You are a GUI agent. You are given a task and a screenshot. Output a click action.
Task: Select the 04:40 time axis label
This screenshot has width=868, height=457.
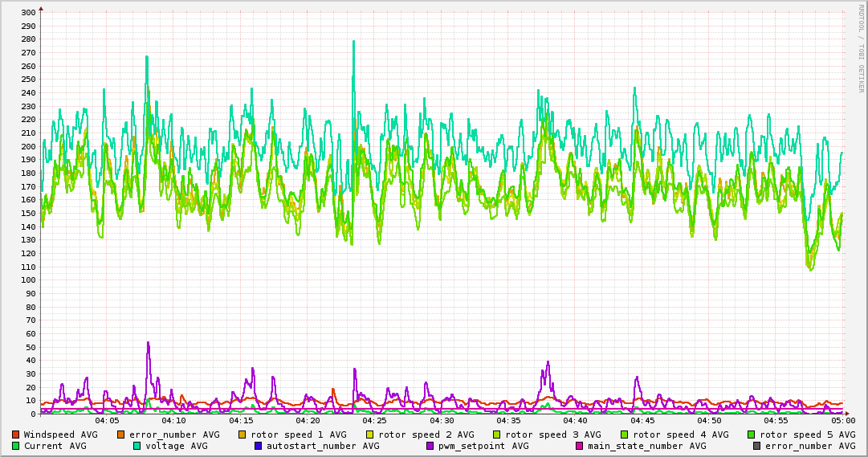point(576,421)
